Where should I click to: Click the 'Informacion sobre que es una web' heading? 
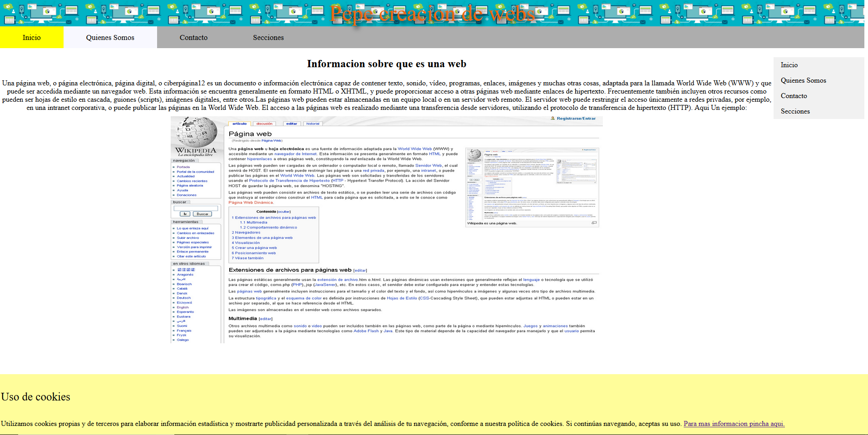click(x=387, y=64)
